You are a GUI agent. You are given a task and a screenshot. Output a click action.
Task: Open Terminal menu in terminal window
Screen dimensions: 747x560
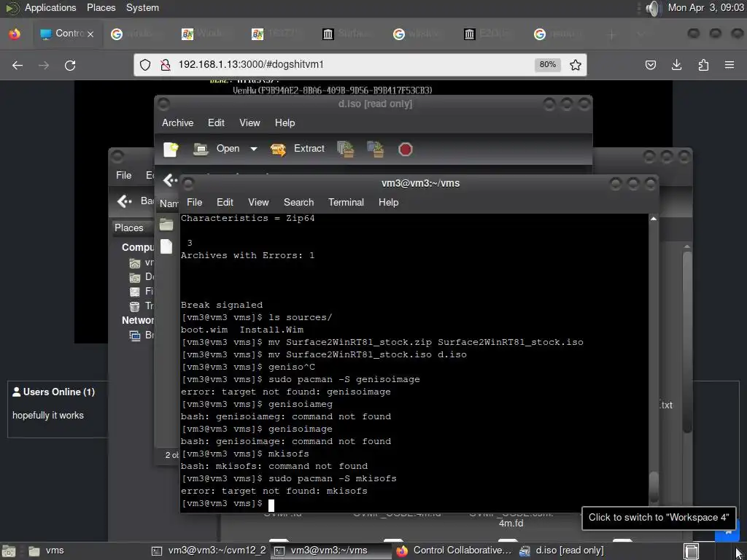[x=346, y=203]
